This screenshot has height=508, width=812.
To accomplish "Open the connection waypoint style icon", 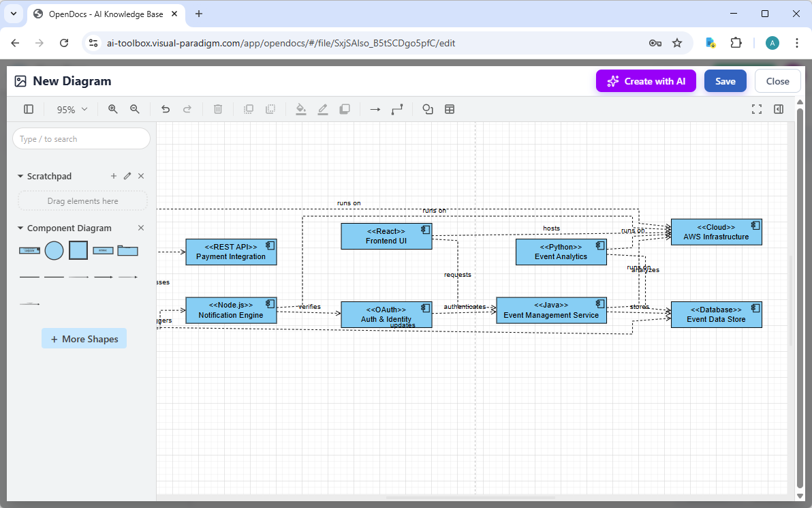I will (x=397, y=109).
